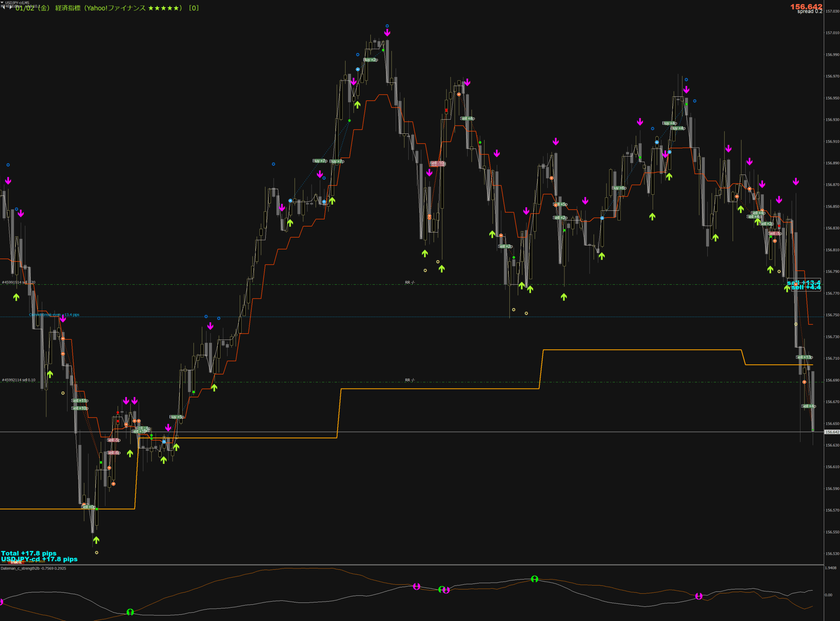The height and width of the screenshot is (621, 840).
Task: Select the Buy +2p label near the chart peak
Action: [370, 60]
